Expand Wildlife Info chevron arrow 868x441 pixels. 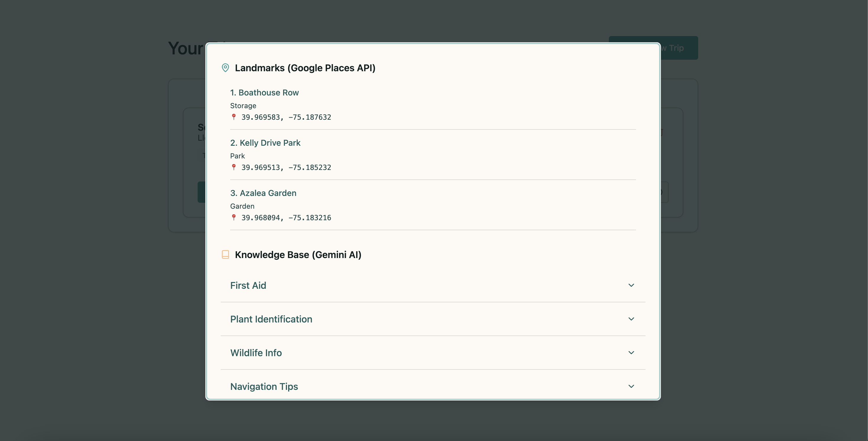click(x=631, y=352)
